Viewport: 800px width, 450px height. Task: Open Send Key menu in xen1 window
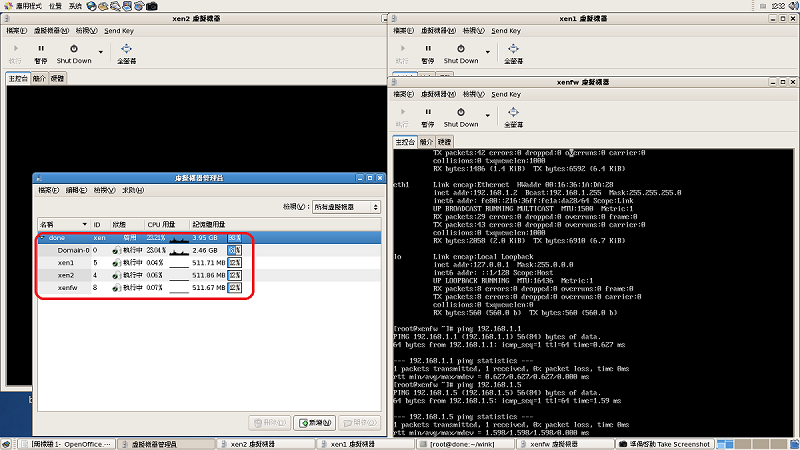[506, 31]
